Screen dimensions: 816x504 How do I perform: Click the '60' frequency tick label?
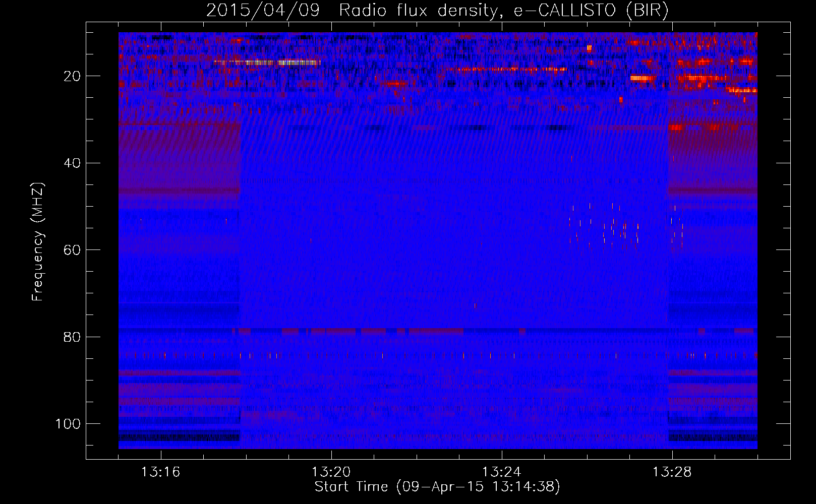(73, 250)
